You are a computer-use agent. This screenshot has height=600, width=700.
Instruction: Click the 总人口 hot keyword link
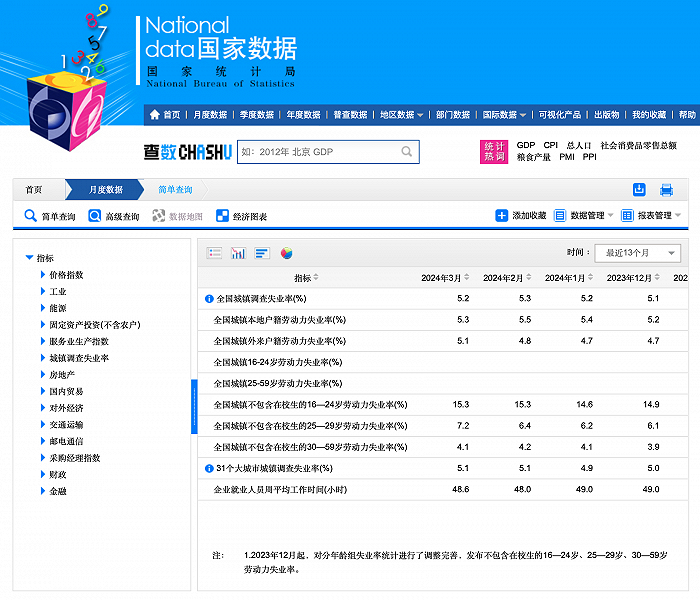(x=579, y=145)
